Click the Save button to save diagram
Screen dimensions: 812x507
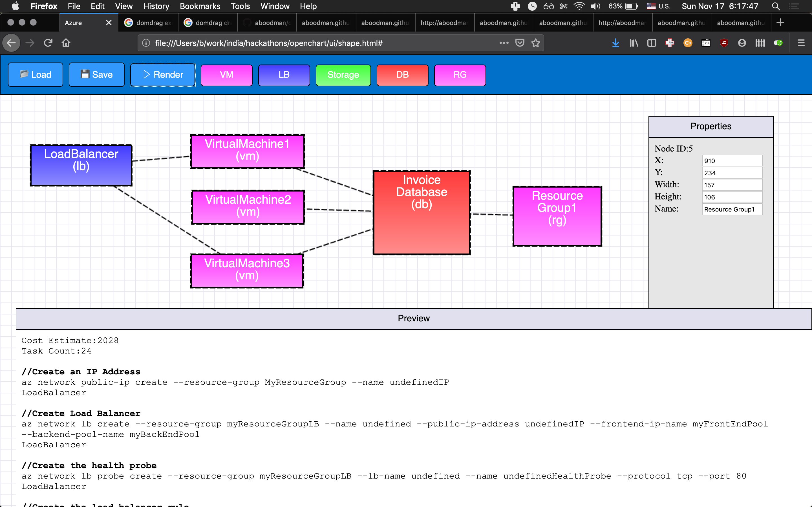pyautogui.click(x=96, y=74)
